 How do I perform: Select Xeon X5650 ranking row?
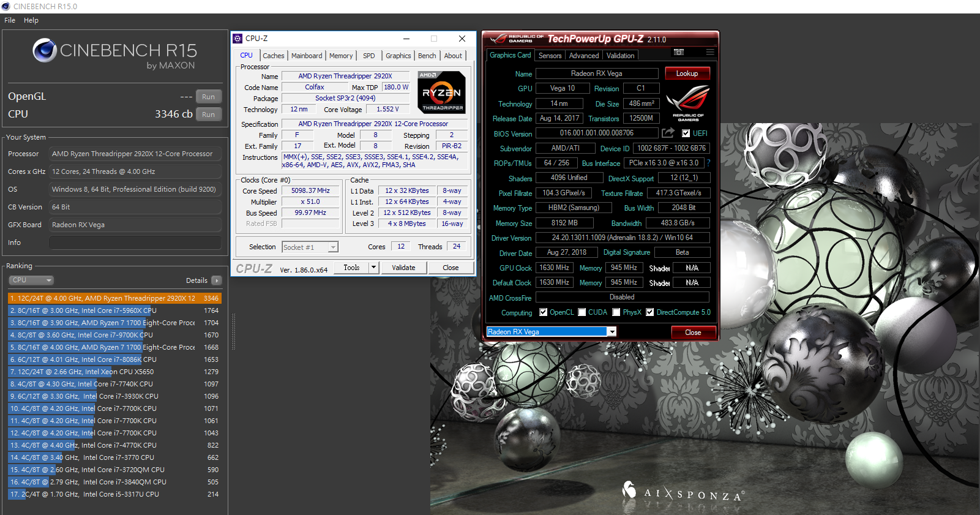(x=114, y=372)
